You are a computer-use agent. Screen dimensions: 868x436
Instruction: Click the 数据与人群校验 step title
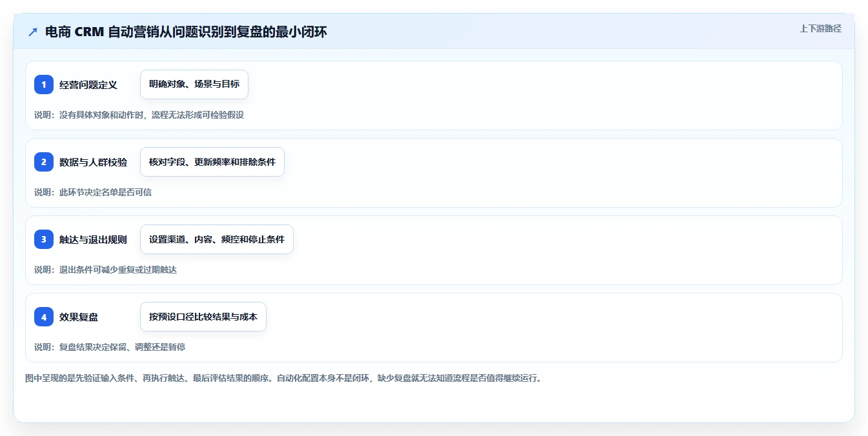pyautogui.click(x=93, y=162)
